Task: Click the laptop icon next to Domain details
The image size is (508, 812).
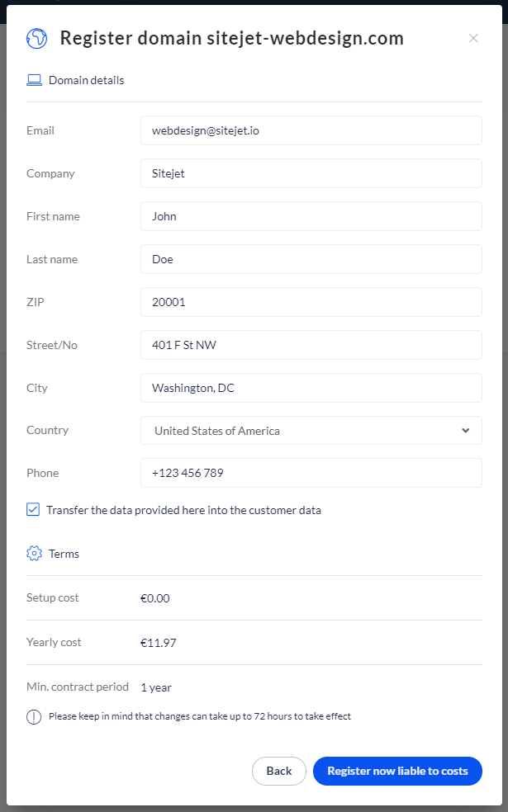Action: point(34,80)
